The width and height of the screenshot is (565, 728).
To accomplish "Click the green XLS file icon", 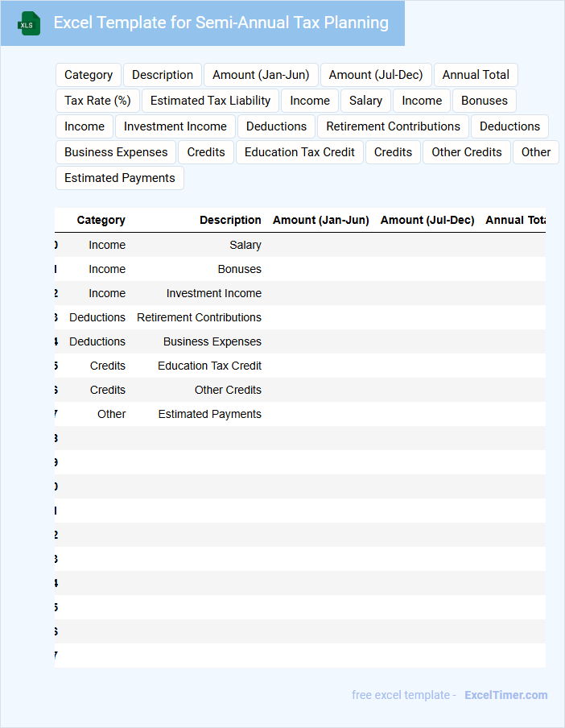I will [29, 23].
